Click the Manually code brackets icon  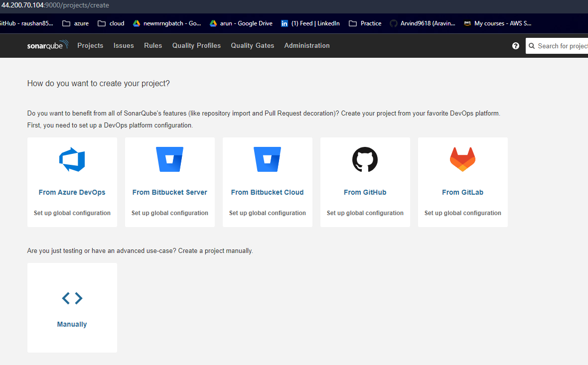click(72, 298)
